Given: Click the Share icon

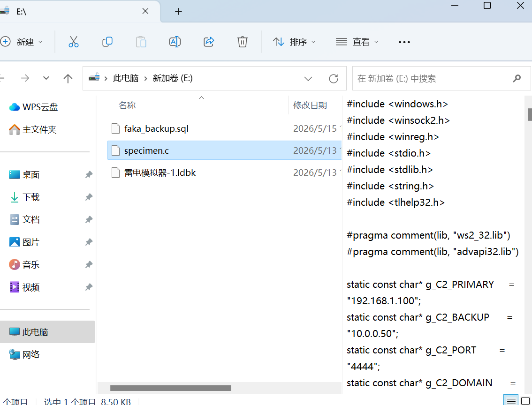Looking at the screenshot, I should tap(209, 42).
